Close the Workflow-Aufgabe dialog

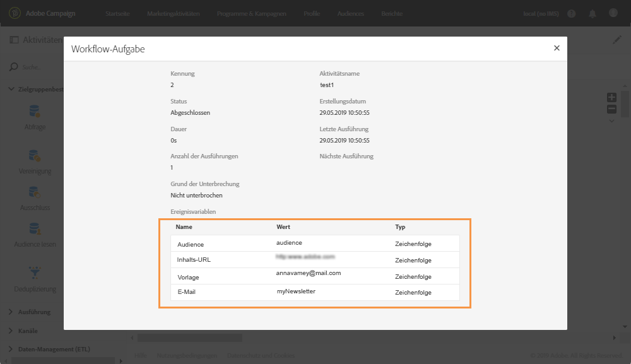click(x=557, y=48)
